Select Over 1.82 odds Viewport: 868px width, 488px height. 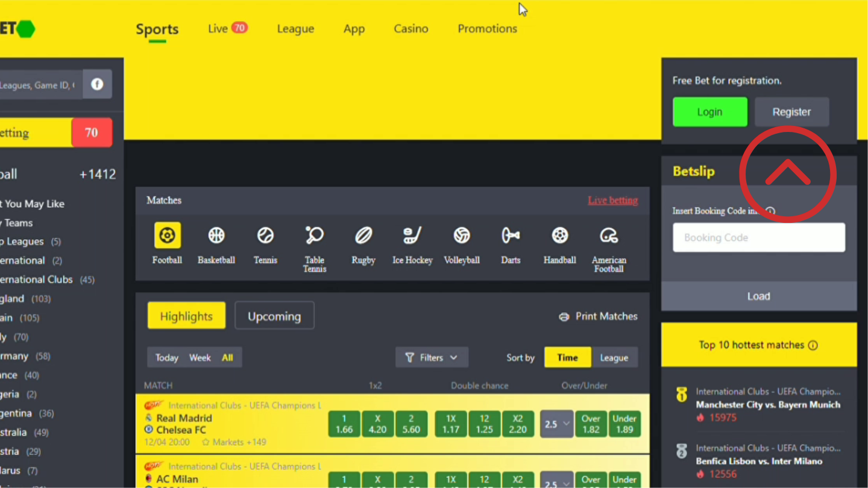[x=591, y=424]
